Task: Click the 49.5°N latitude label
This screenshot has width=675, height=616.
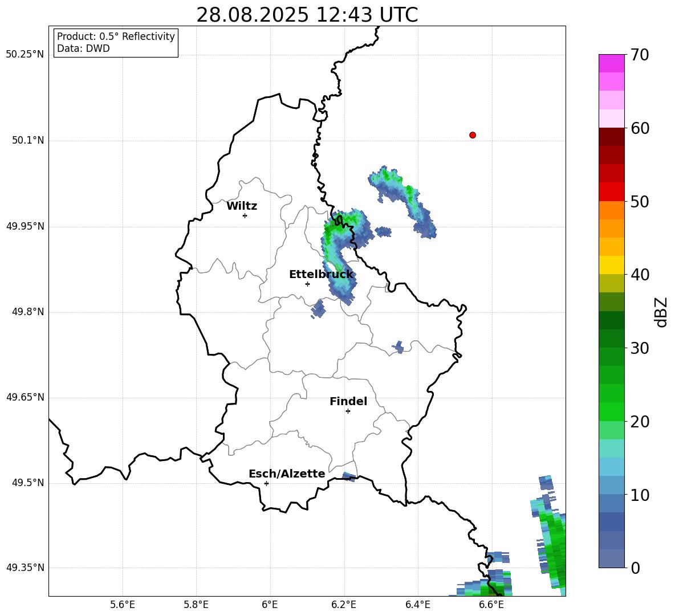Action: (x=27, y=483)
